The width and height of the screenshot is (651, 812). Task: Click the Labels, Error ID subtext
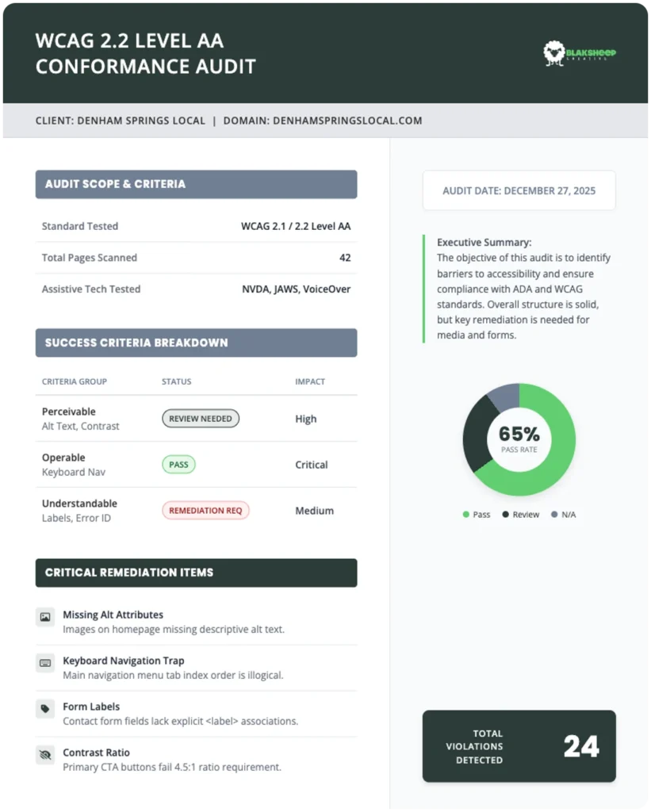pos(76,518)
